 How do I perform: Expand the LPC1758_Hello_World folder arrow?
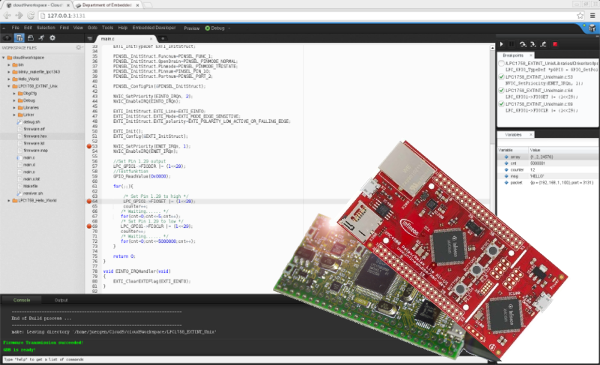click(9, 200)
